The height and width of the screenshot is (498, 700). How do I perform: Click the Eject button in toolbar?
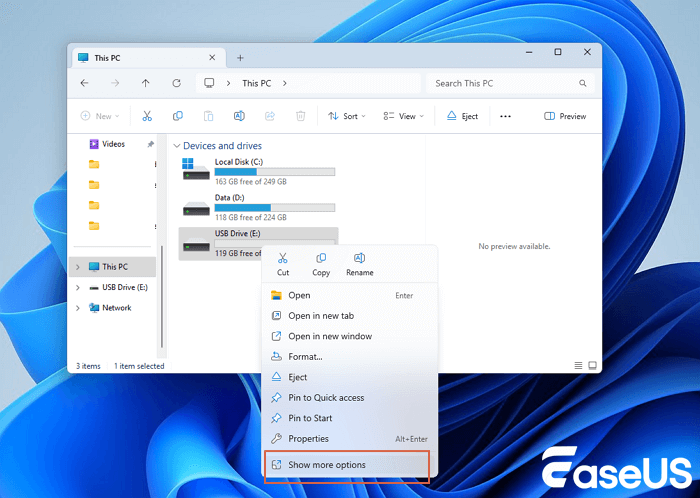pos(462,116)
